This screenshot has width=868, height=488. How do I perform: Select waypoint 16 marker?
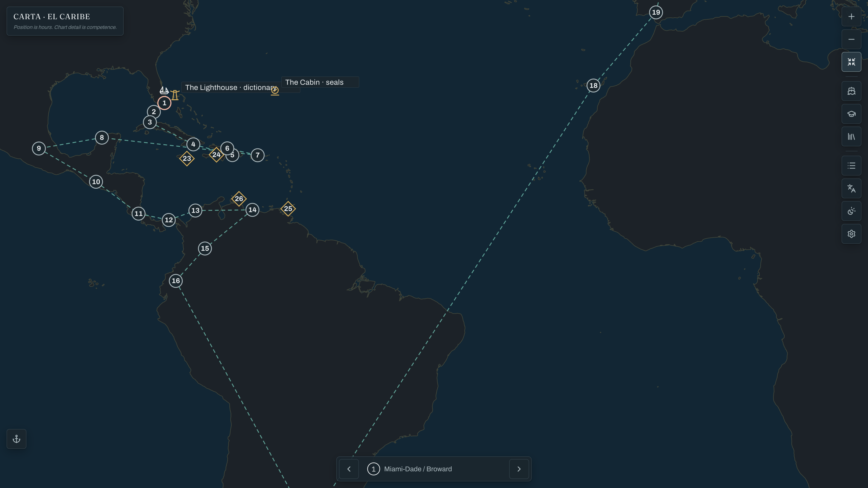[176, 281]
